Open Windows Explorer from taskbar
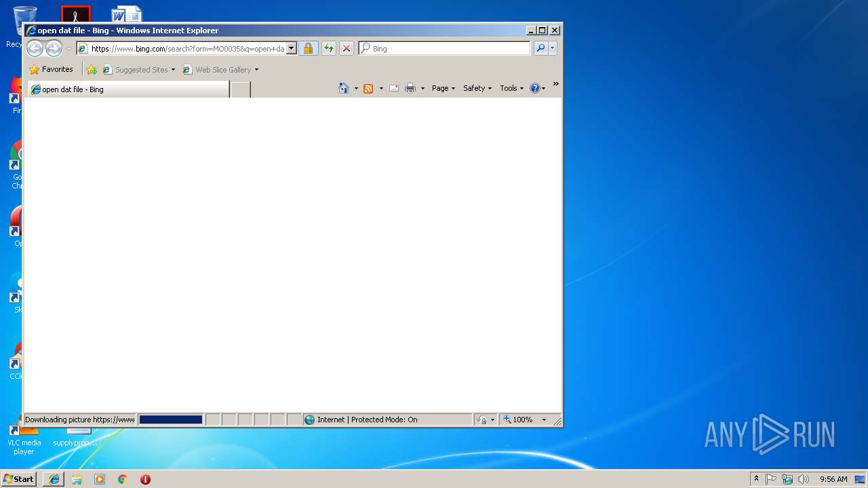868x488 pixels. tap(77, 479)
